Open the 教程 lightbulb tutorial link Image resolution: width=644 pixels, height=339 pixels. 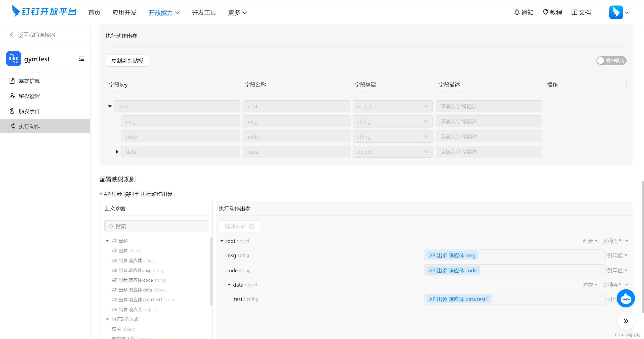coord(552,12)
